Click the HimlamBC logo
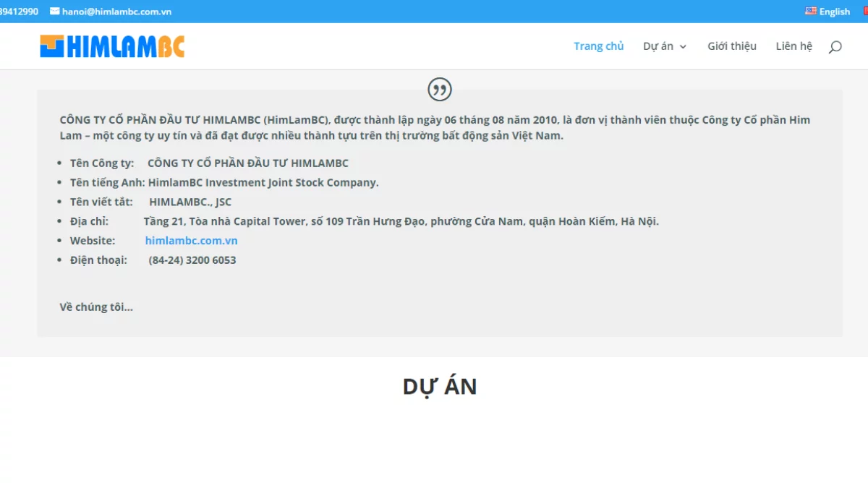Viewport: 868px width, 488px height. pyautogui.click(x=112, y=46)
